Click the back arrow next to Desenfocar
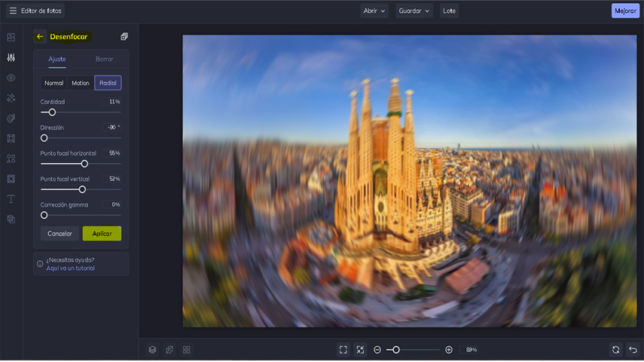This screenshot has width=644, height=362. (40, 37)
